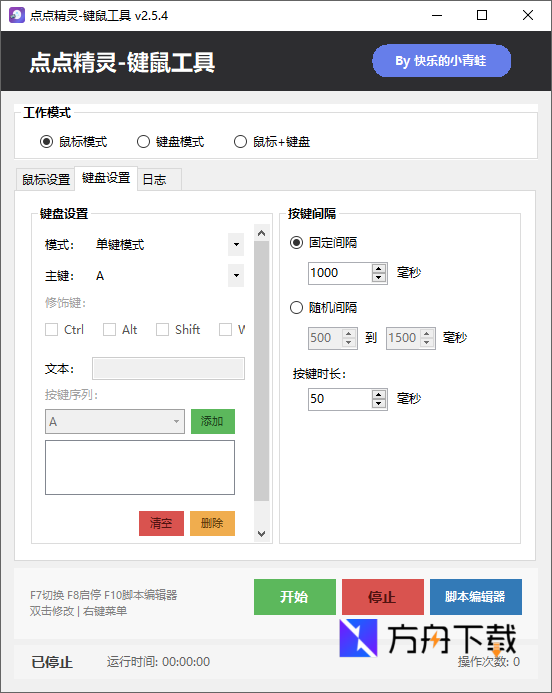552x693 pixels.
Task: Select 鼠标模式 radio button
Action: pyautogui.click(x=73, y=142)
